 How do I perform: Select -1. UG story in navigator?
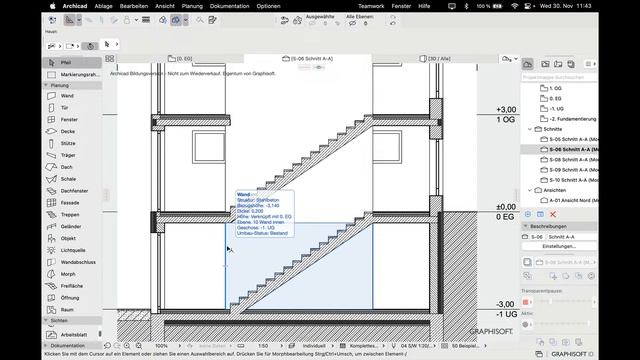(x=557, y=109)
